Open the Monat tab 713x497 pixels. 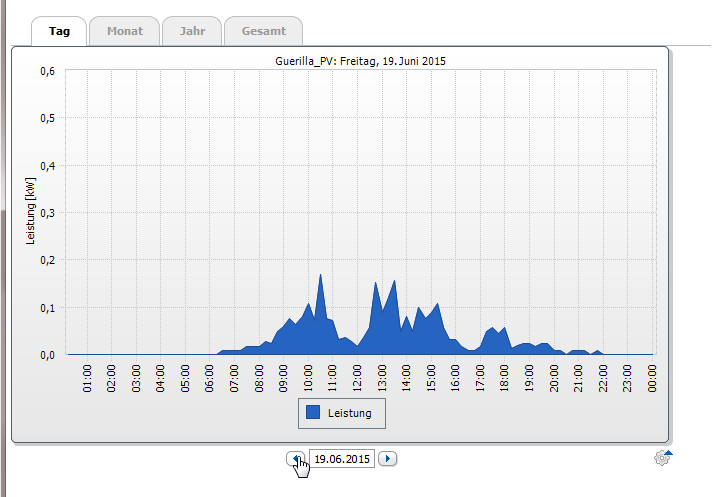pos(124,31)
